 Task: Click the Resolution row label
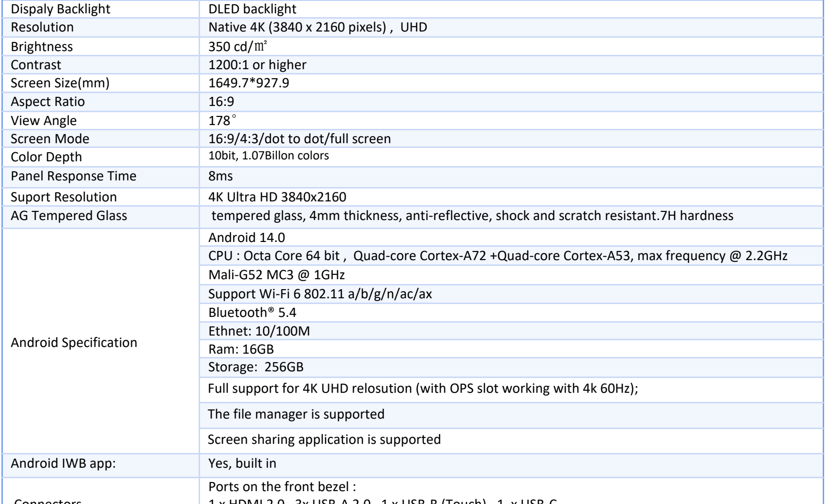tap(42, 27)
